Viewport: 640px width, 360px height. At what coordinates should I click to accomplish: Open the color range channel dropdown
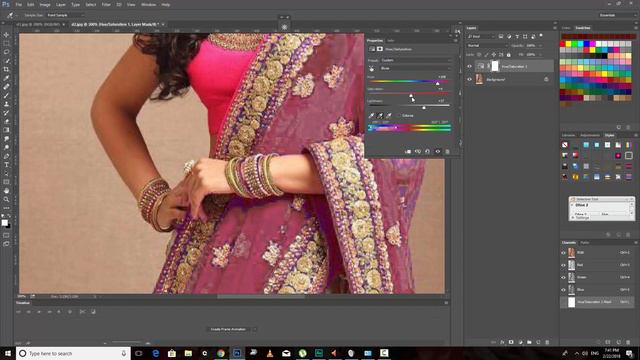pos(416,68)
